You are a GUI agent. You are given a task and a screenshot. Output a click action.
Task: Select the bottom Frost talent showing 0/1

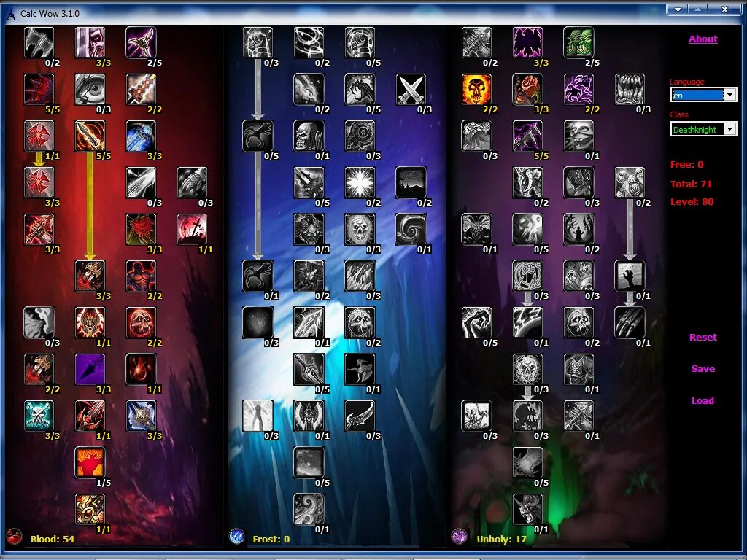click(309, 509)
